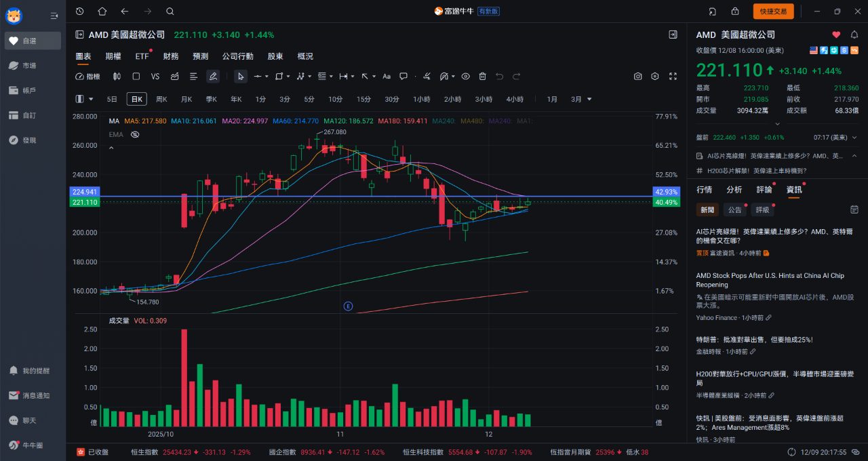Open the VS compare function
This screenshot has height=461, width=868.
pos(155,77)
